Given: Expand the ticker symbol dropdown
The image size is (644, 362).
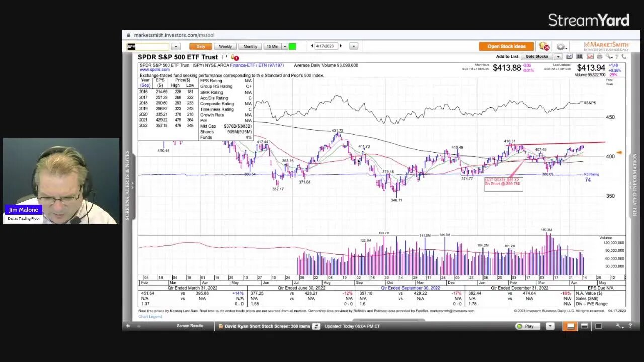Looking at the screenshot, I should (x=175, y=47).
